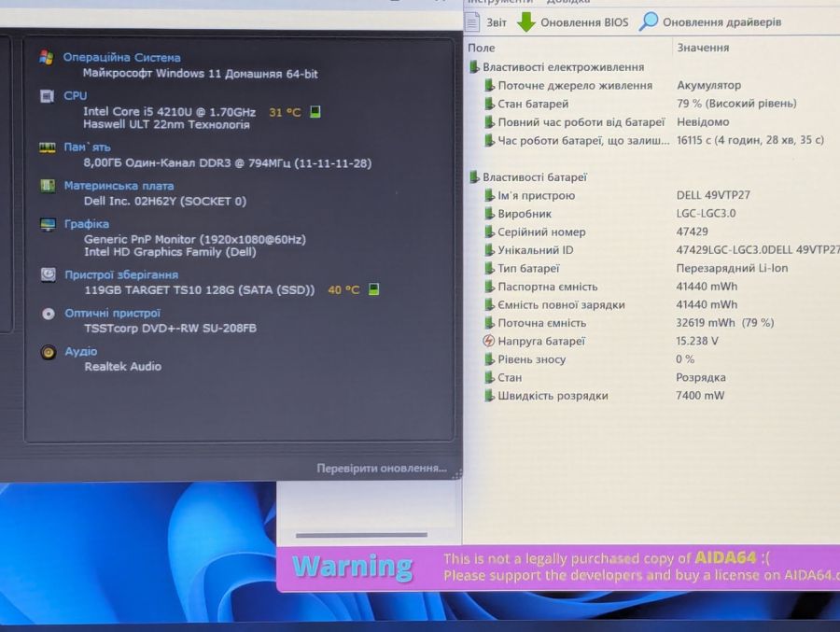Select value DELL 49VTP27 device name
The height and width of the screenshot is (632, 840).
[x=713, y=195]
